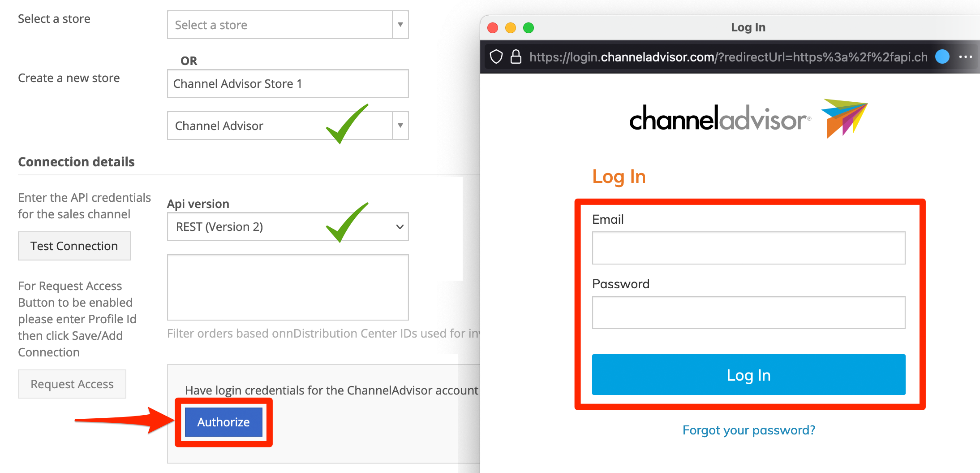Click the blue Log In button
Viewport: 980px width, 473px height.
748,375
